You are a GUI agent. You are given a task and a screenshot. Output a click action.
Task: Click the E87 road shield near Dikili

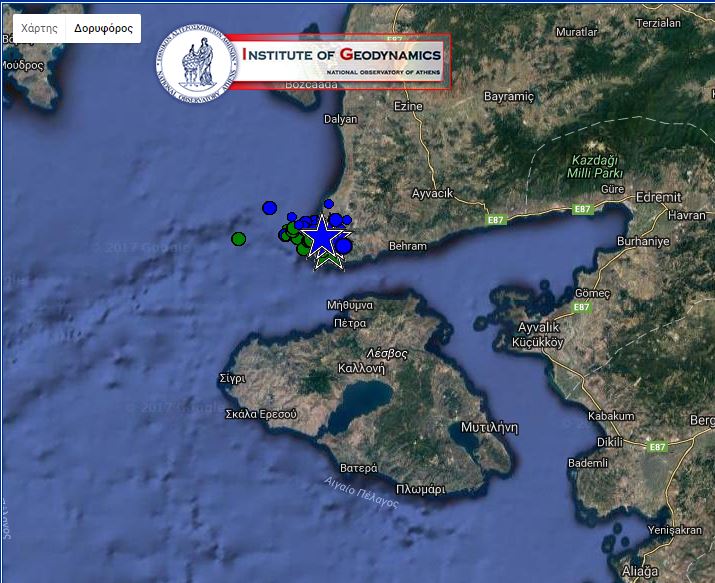(657, 447)
